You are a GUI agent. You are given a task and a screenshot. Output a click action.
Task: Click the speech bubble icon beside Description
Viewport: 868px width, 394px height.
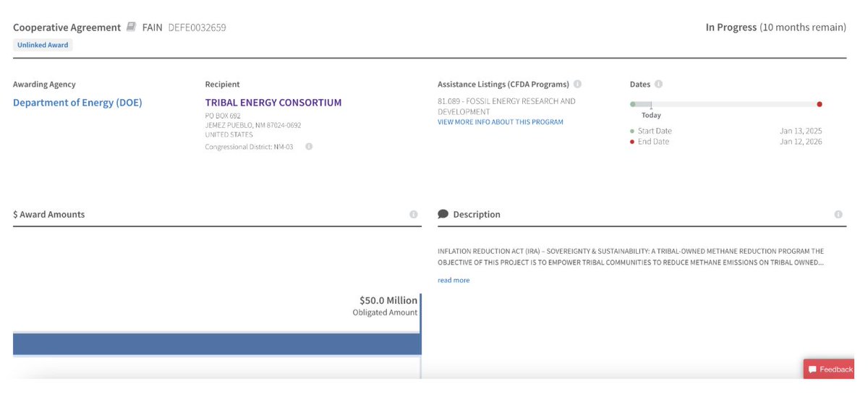coord(443,215)
